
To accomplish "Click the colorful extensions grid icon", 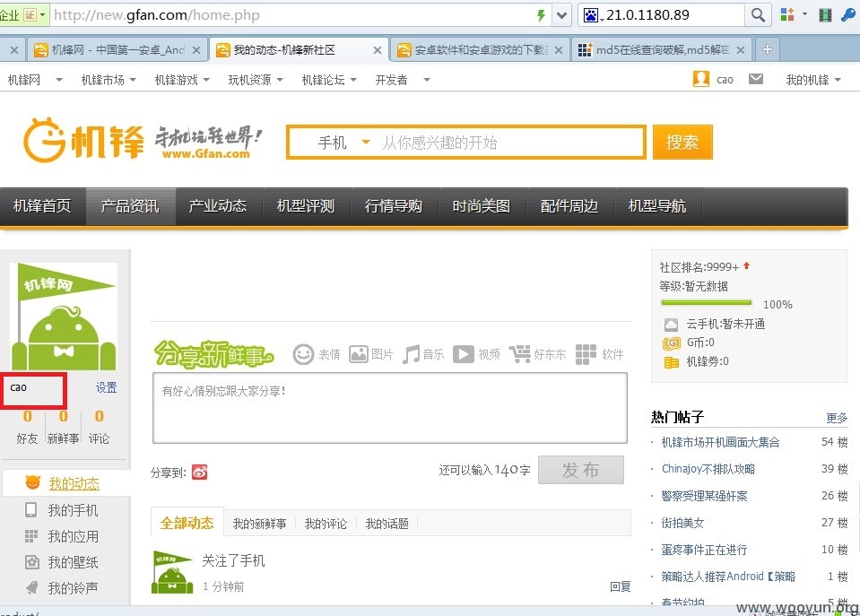I will coord(787,15).
